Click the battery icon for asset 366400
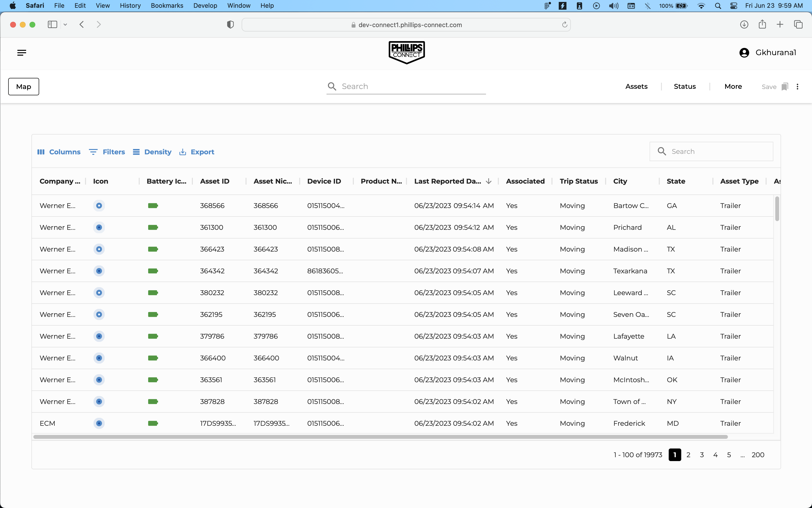 [153, 358]
